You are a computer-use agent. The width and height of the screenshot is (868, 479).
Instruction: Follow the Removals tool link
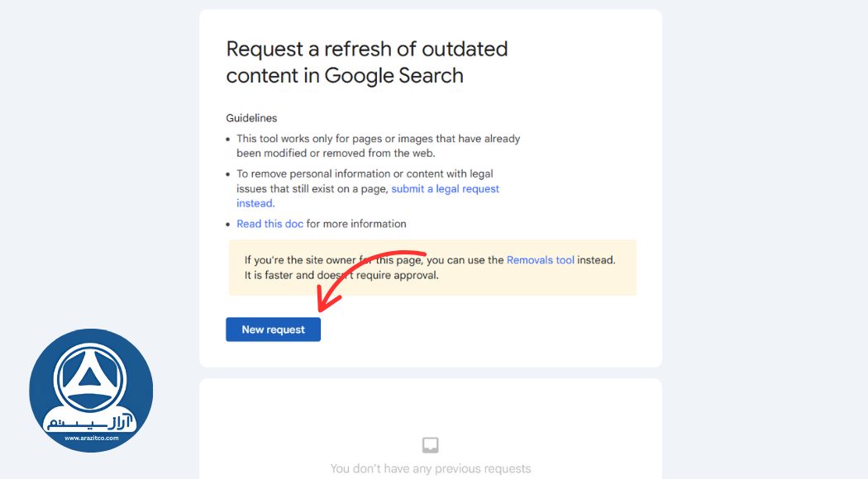(x=540, y=260)
